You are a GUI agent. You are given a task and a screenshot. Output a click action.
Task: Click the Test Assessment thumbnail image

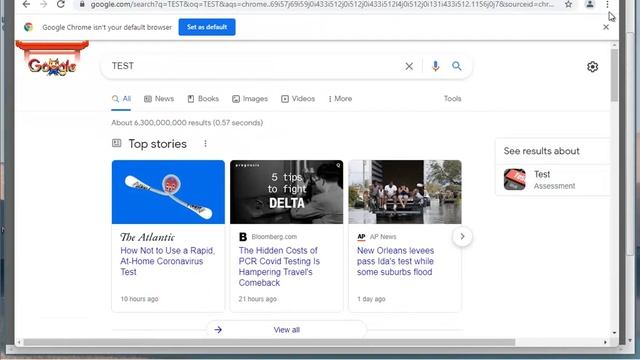click(x=514, y=180)
